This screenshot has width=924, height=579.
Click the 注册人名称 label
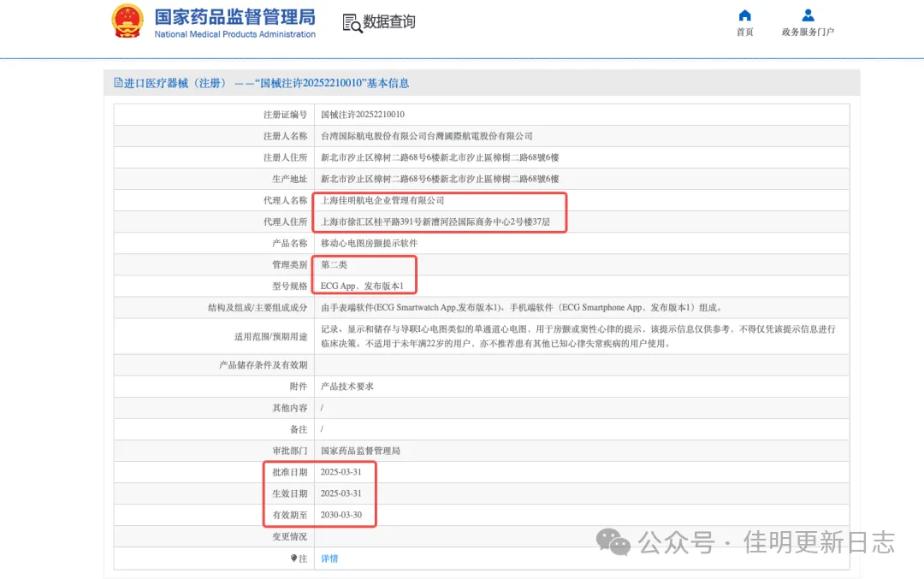pyautogui.click(x=285, y=136)
